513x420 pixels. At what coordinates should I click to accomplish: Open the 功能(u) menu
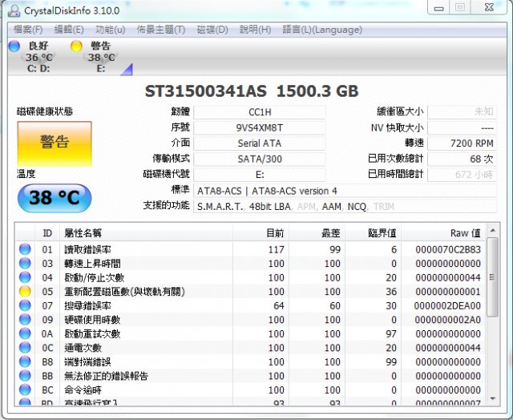(111, 30)
